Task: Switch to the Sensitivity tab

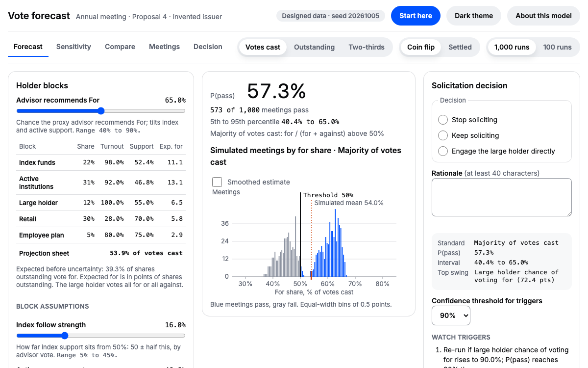Action: (x=73, y=47)
